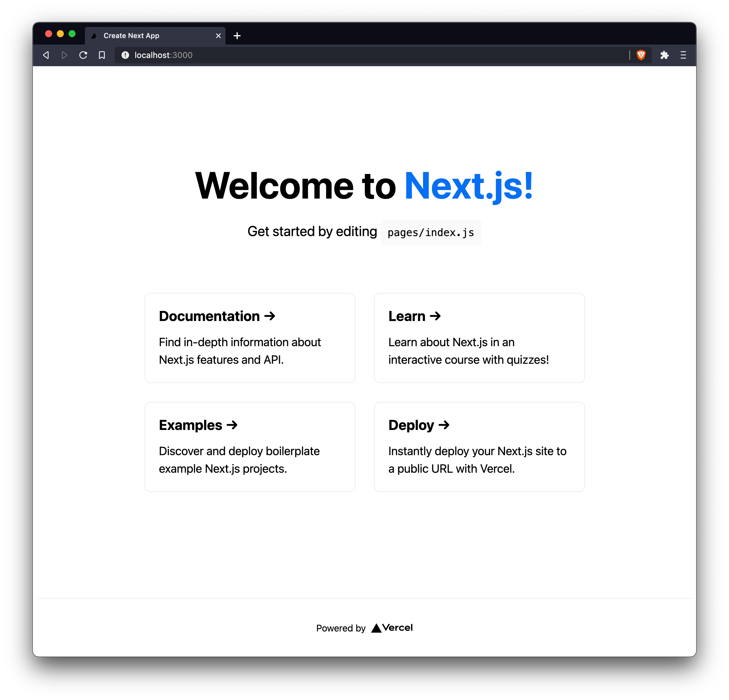The width and height of the screenshot is (729, 700).
Task: Select the Create Next App tab
Action: coord(155,36)
